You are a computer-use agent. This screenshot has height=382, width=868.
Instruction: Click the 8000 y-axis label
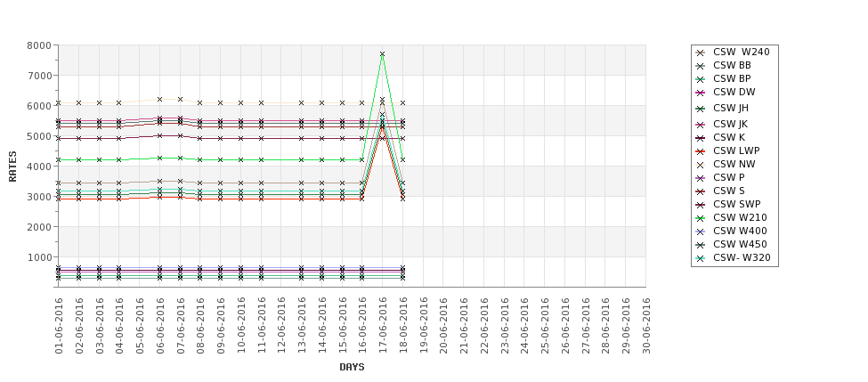click(39, 45)
